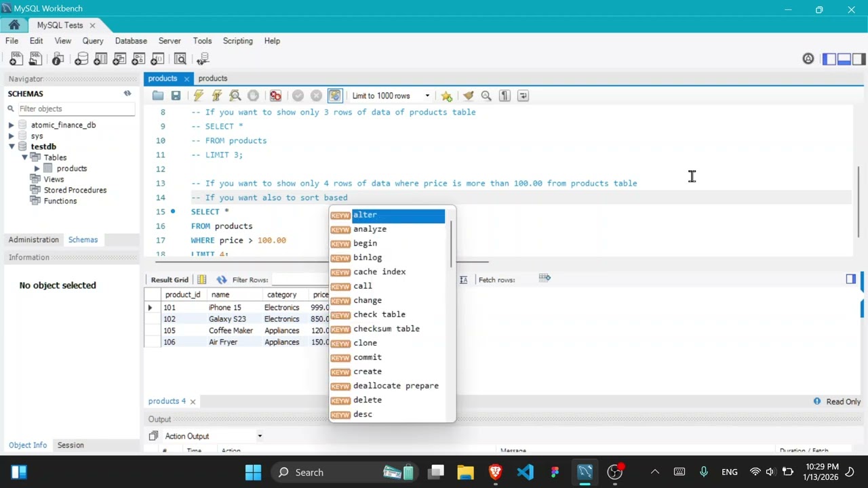Open find panel with magnifier icon
The image size is (868, 488).
[x=486, y=96]
